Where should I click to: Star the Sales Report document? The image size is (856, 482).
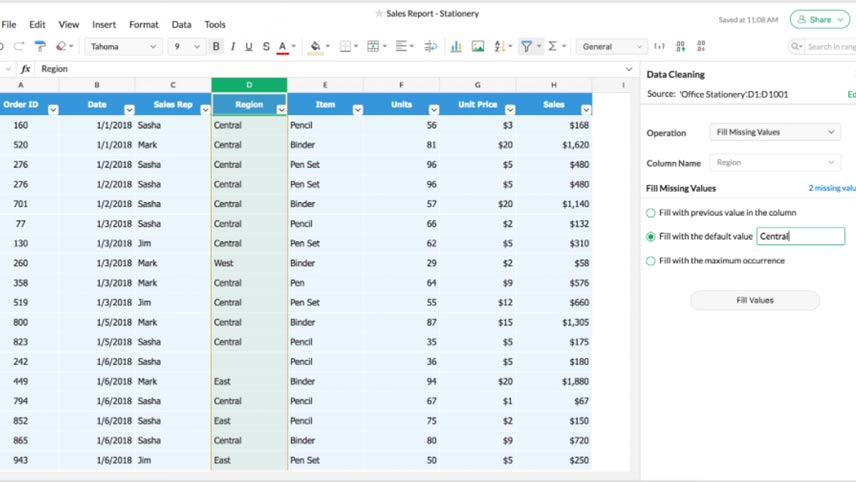[379, 13]
